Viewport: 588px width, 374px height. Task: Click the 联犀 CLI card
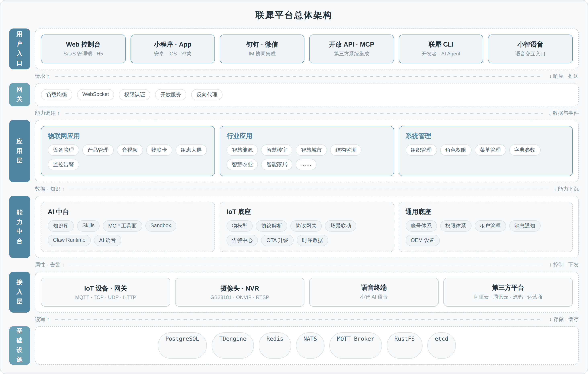pyautogui.click(x=441, y=49)
